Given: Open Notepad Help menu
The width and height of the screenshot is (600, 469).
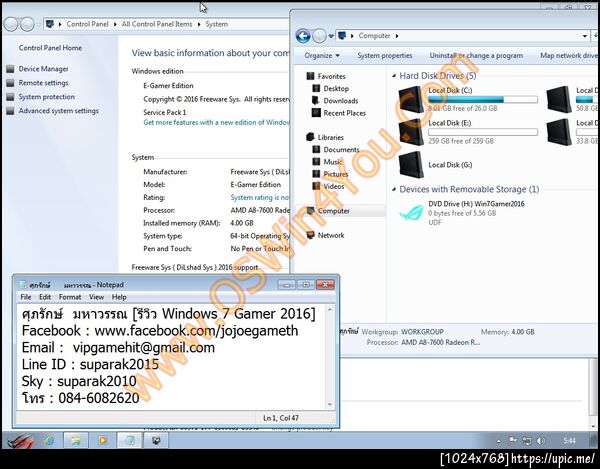Looking at the screenshot, I should (119, 297).
